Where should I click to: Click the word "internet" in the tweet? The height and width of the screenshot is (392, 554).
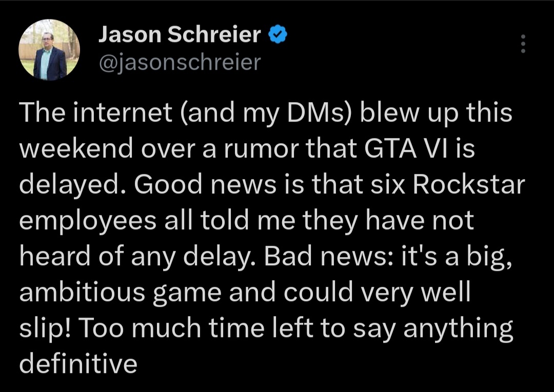pyautogui.click(x=123, y=112)
